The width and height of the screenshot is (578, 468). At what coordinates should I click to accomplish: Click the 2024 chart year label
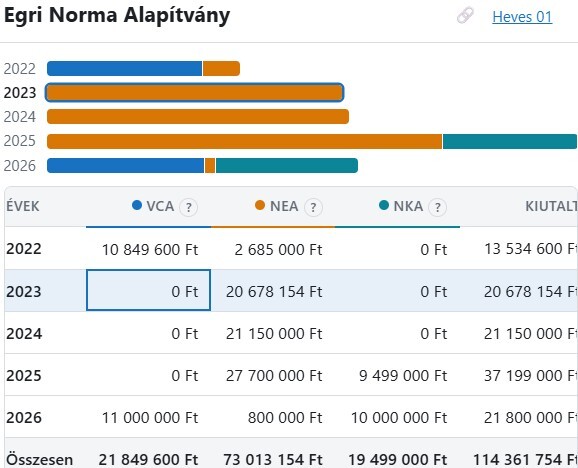click(x=20, y=117)
